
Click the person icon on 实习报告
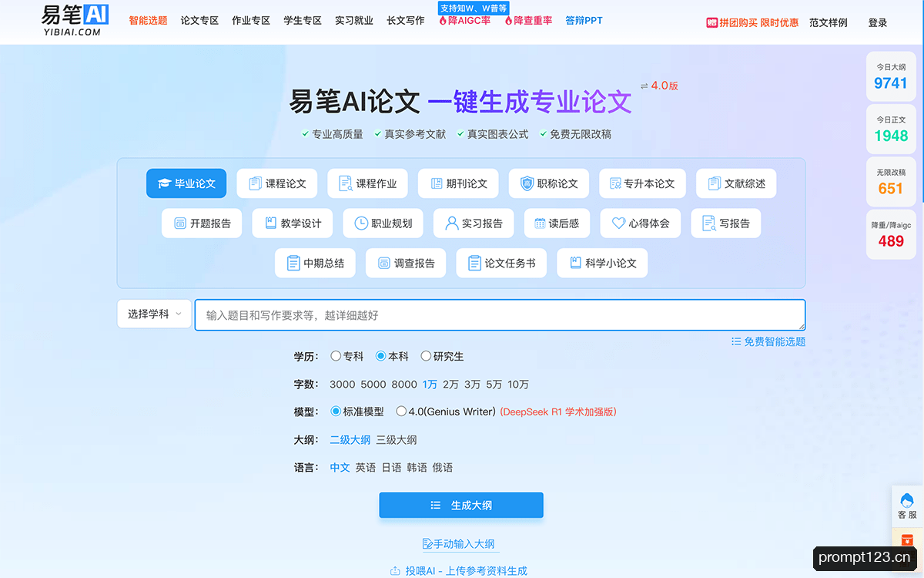pos(452,223)
